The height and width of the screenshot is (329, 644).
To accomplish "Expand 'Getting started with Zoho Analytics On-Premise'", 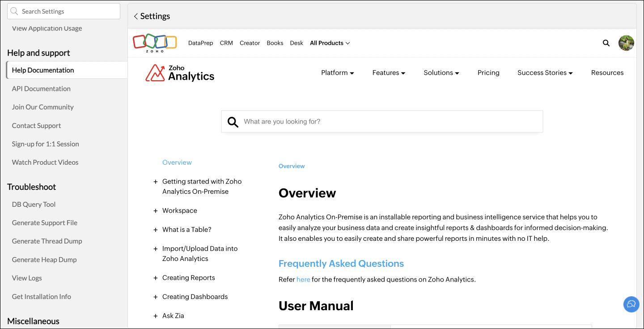I will (156, 182).
